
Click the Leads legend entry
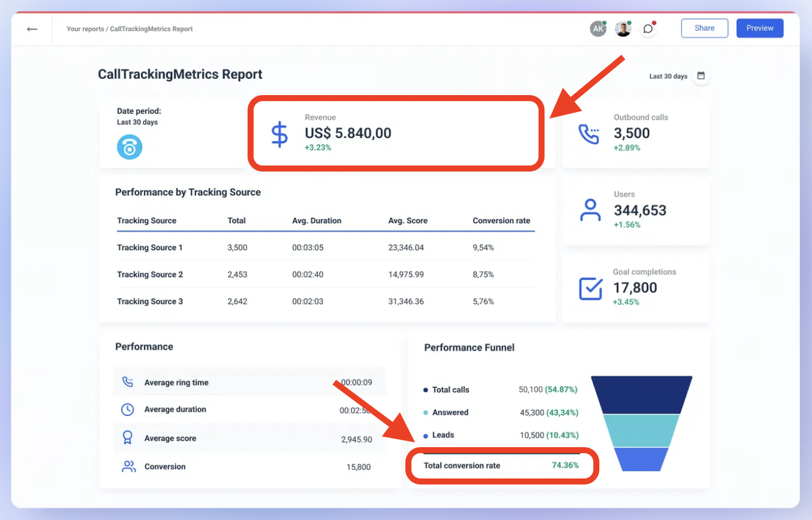(x=439, y=435)
